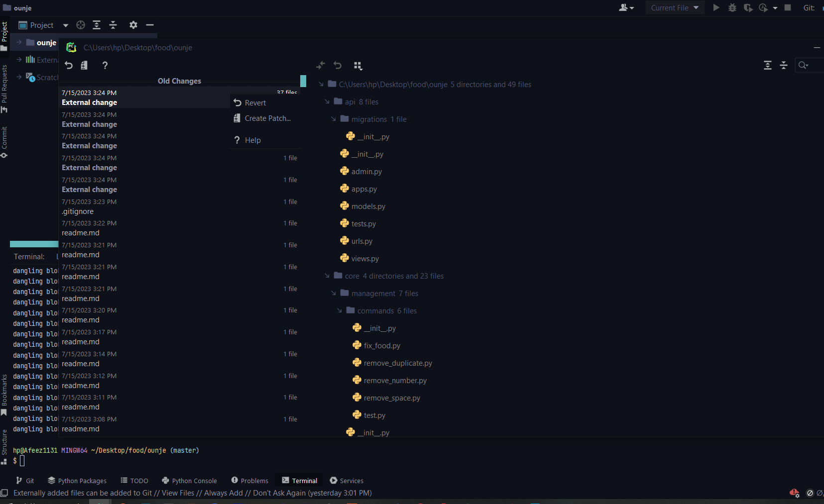This screenshot has width=824, height=504.
Task: Select the views.py file
Action: (x=359, y=258)
